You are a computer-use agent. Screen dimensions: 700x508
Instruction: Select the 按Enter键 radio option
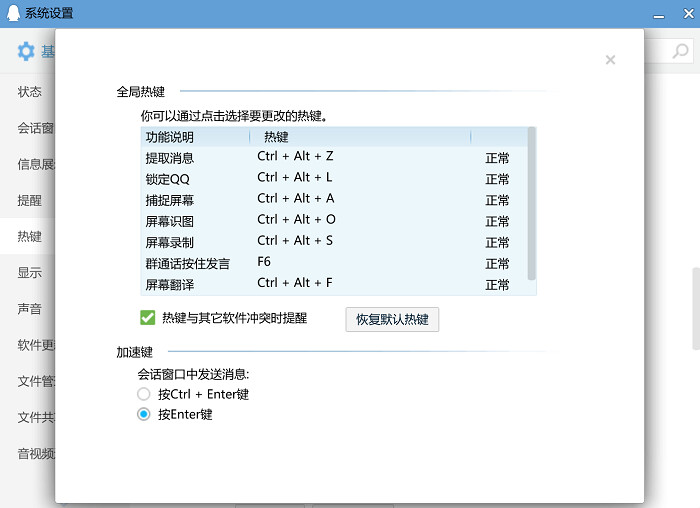(144, 414)
